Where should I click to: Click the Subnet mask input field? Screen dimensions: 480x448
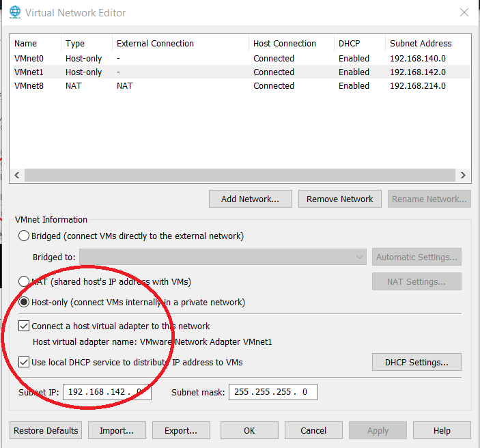[273, 392]
